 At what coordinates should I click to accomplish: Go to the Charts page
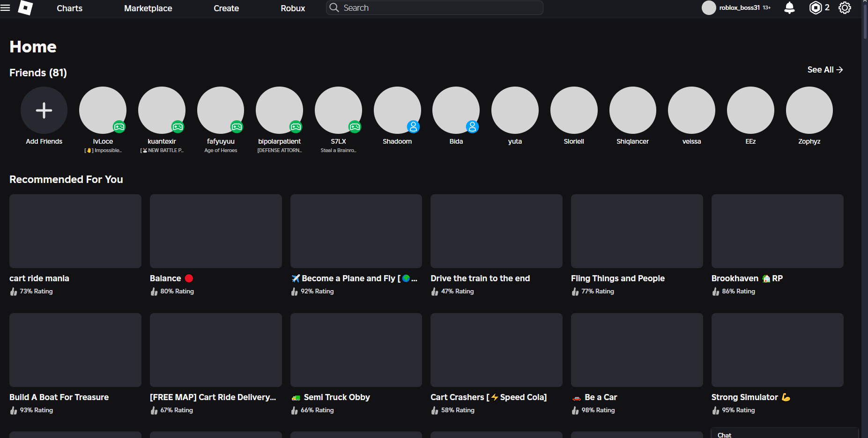[69, 8]
